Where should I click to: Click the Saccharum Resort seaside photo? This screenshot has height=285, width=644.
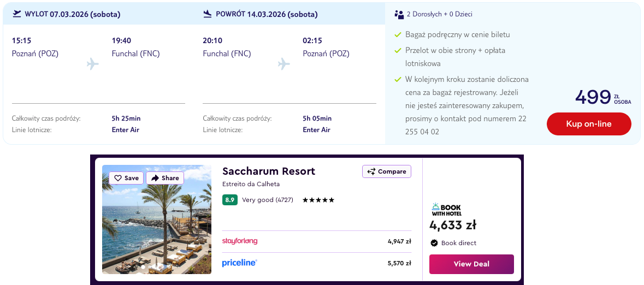(x=157, y=229)
